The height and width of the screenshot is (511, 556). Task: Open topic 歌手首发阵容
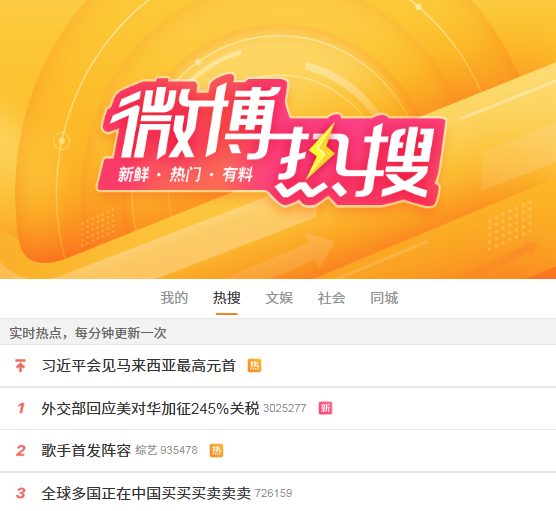86,451
